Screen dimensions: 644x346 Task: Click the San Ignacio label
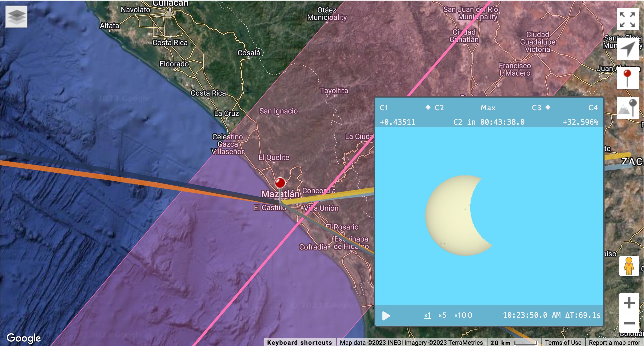[x=279, y=111]
